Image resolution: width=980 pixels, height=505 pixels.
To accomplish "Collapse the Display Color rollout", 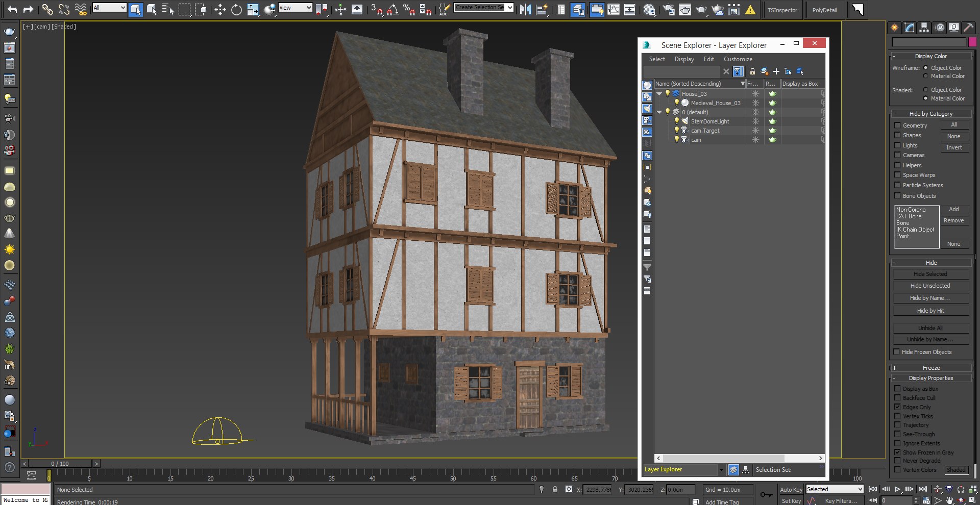I will 931,56.
